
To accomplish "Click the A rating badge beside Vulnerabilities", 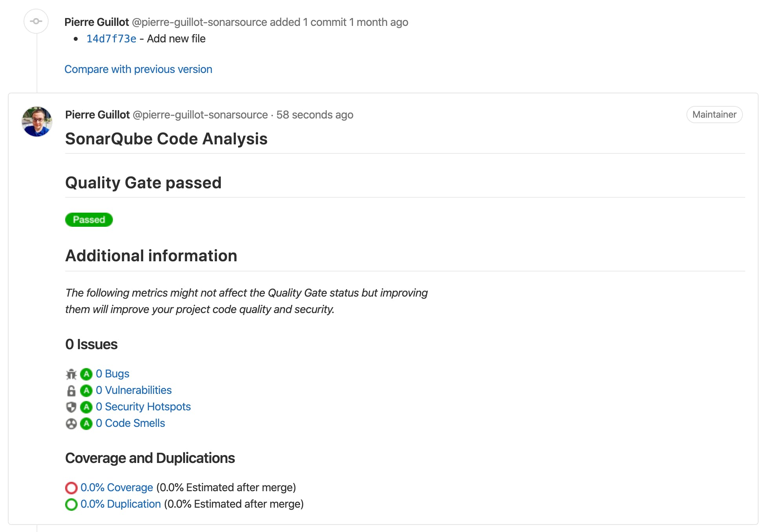I will coord(86,391).
